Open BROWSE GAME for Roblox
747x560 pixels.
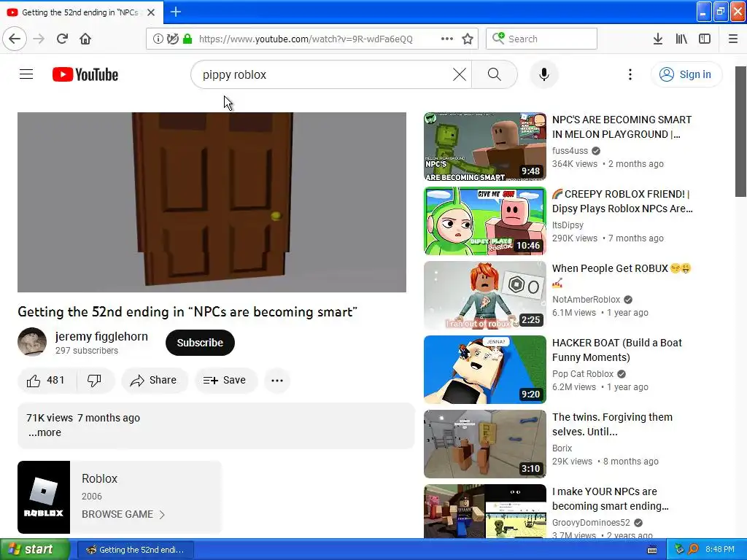123,514
